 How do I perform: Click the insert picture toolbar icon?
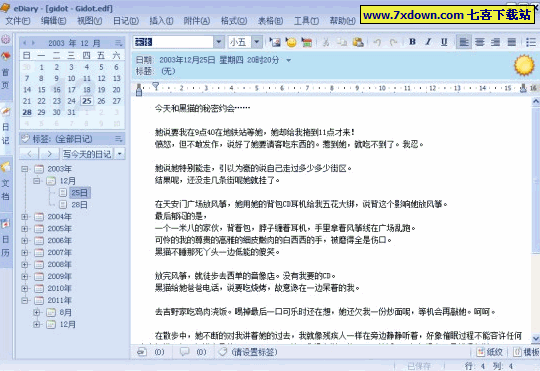pyautogui.click(x=275, y=42)
